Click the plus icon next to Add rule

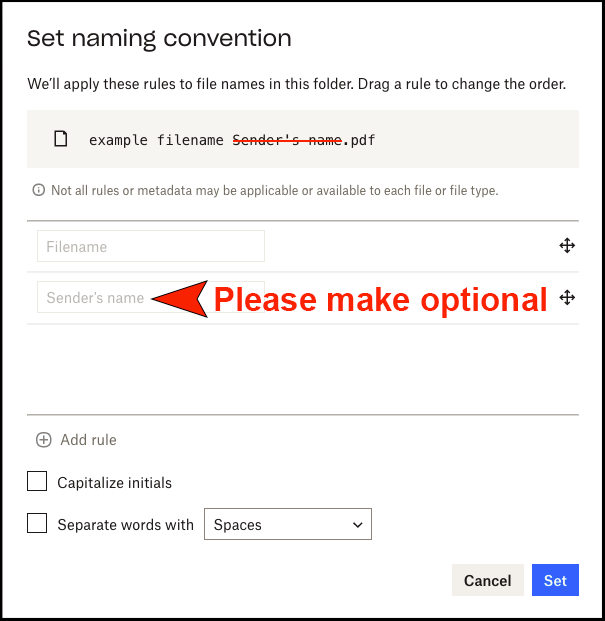(43, 440)
